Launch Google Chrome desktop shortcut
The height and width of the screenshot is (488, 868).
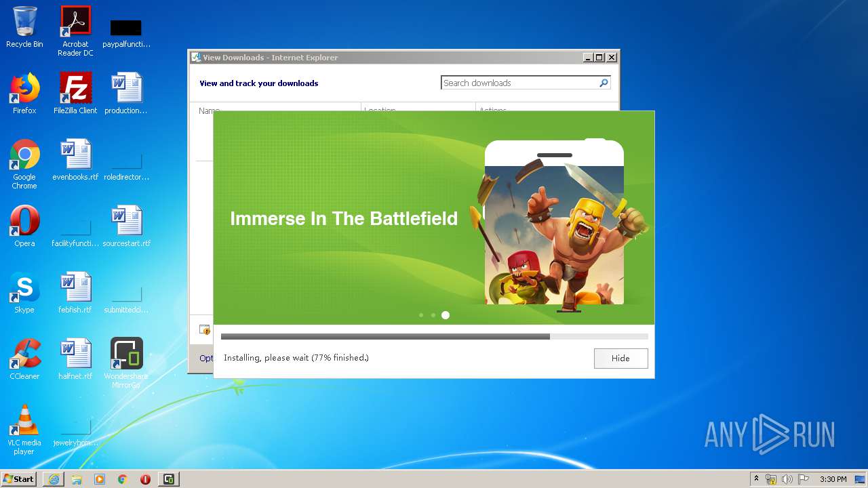tap(24, 164)
